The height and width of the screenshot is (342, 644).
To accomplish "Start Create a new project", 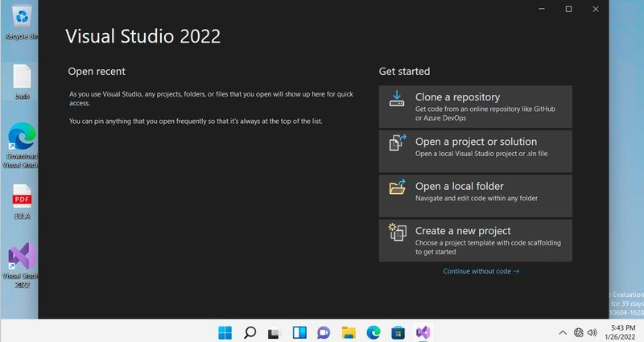I will pyautogui.click(x=475, y=241).
